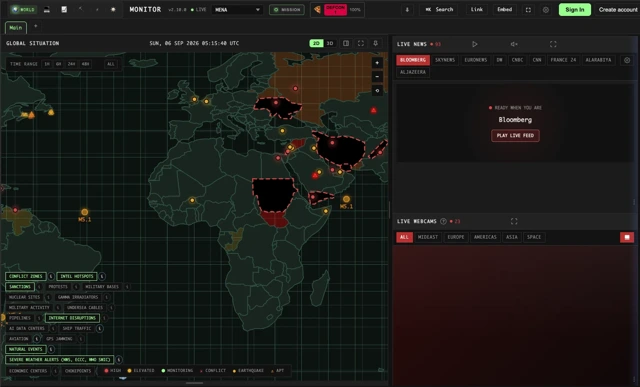The height and width of the screenshot is (387, 640).
Task: Play the Live News stream
Action: point(474,44)
